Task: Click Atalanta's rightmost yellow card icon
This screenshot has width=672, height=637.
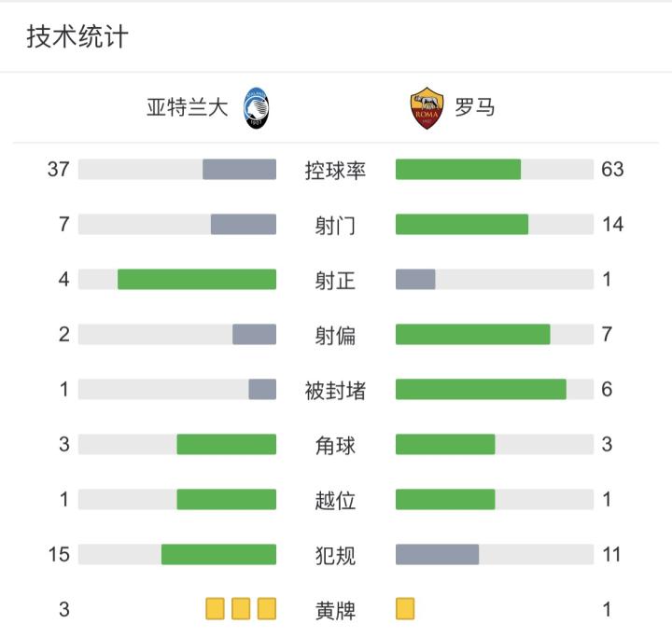Action: [267, 609]
